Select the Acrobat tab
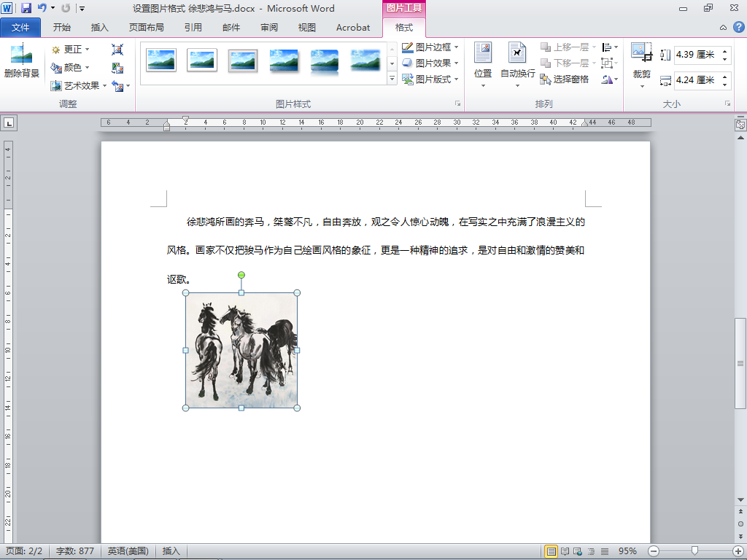This screenshot has height=560, width=747. [353, 28]
